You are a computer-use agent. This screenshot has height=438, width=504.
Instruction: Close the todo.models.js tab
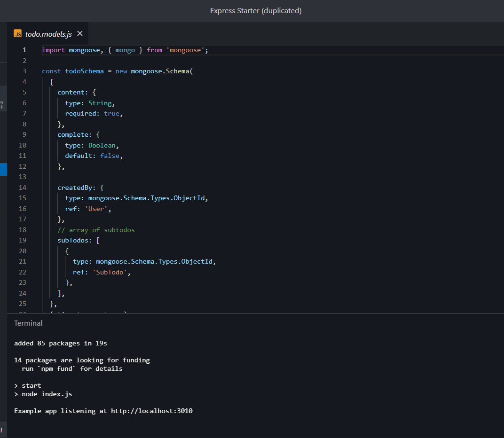[x=80, y=33]
